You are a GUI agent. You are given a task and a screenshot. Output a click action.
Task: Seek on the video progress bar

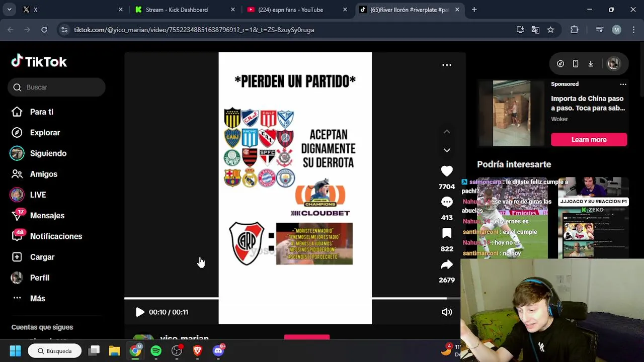click(292, 298)
